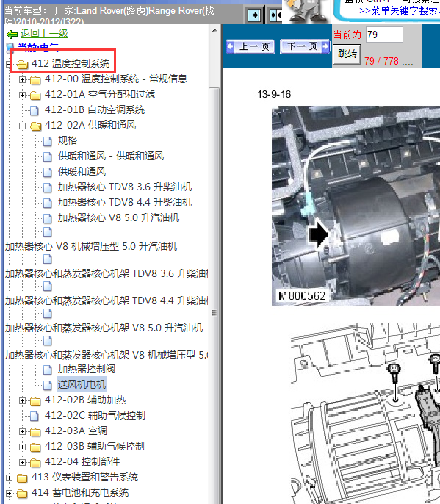The image size is (440, 504).
Task: Click the blower motor photo M800562
Action: [356, 206]
